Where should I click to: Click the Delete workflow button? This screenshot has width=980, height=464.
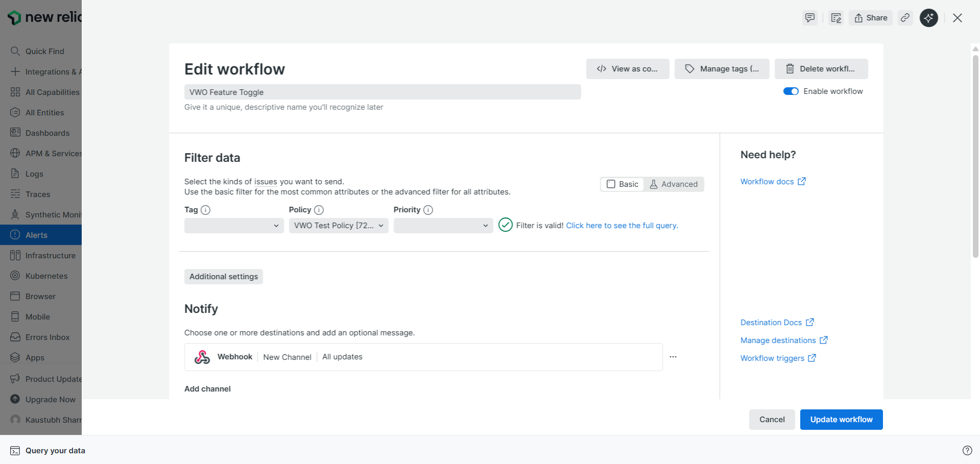[x=821, y=69]
